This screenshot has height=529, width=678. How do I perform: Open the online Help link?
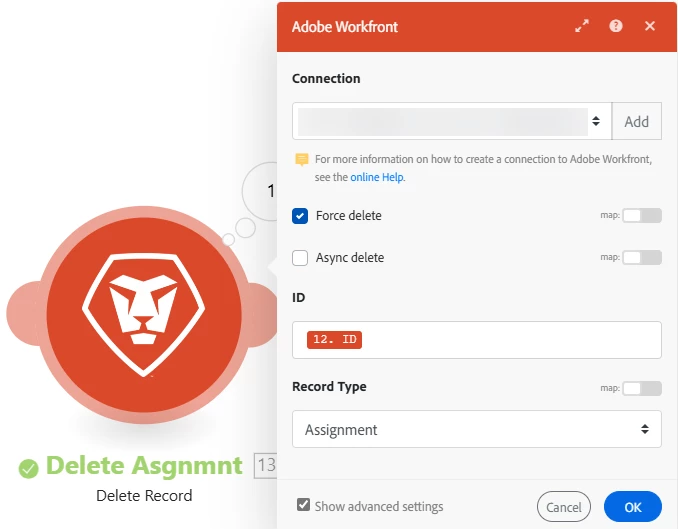[377, 177]
